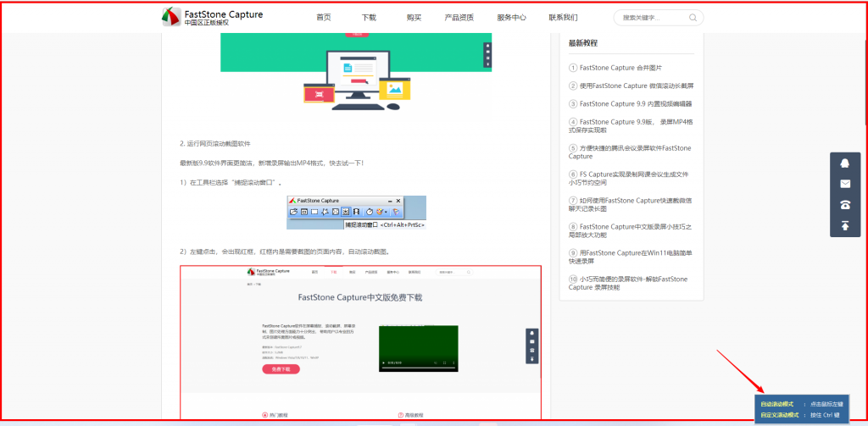Open tutorial 解锁FastStone Capture 录屏技能
The width and height of the screenshot is (868, 426).
pos(628,283)
